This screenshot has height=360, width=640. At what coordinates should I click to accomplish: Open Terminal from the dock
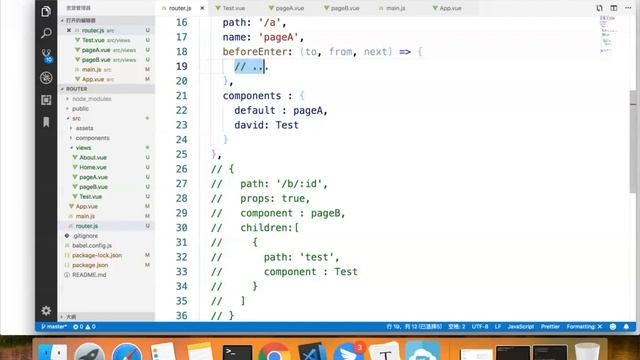tap(237, 353)
